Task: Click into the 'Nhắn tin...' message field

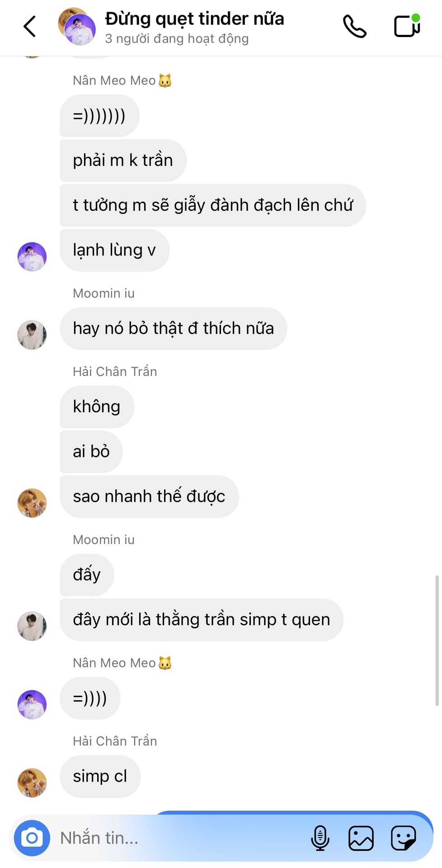Action: [181, 838]
